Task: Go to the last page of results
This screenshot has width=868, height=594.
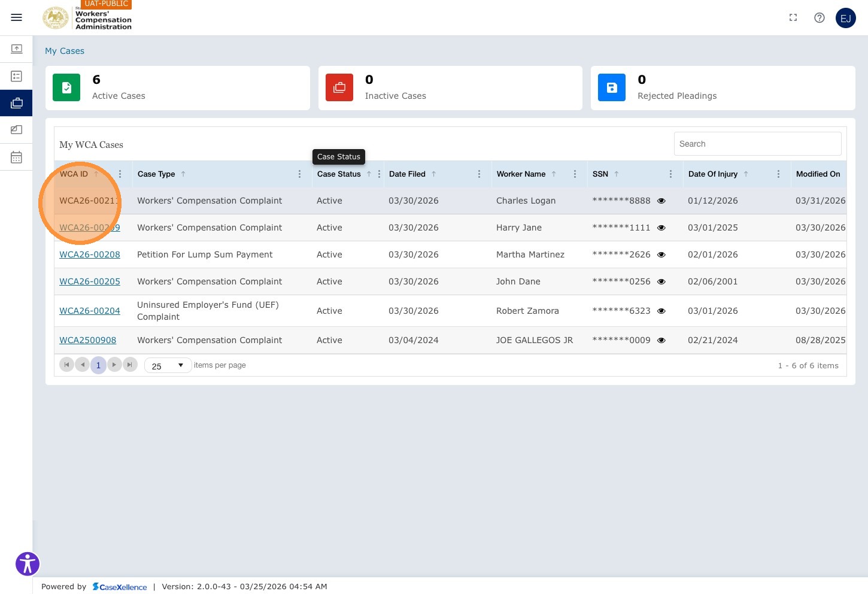Action: (x=130, y=365)
